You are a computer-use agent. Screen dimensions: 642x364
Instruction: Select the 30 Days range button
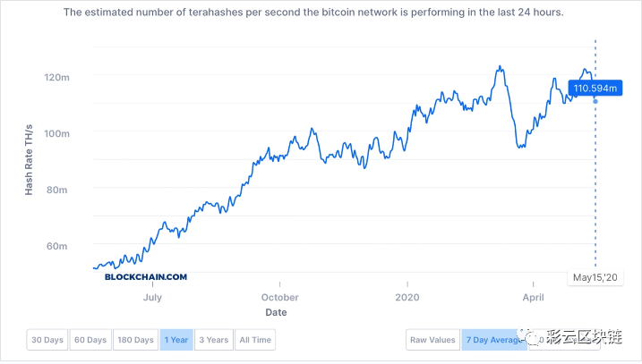[47, 340]
